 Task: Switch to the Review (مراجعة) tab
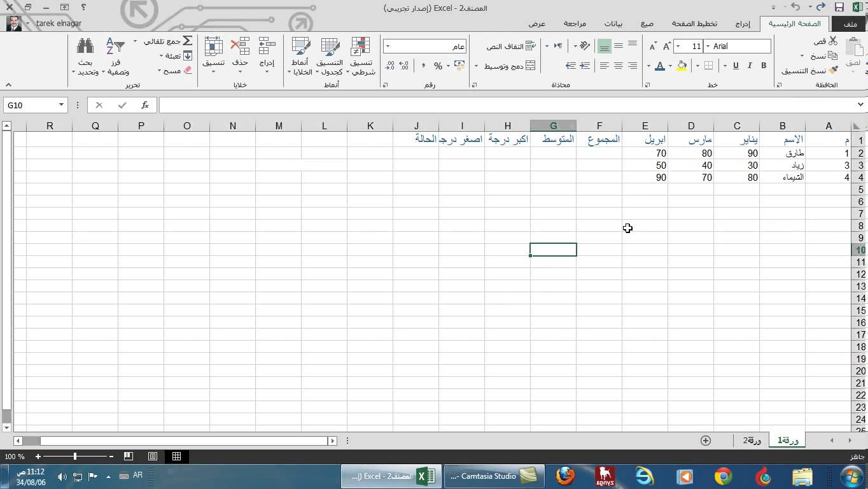point(575,24)
